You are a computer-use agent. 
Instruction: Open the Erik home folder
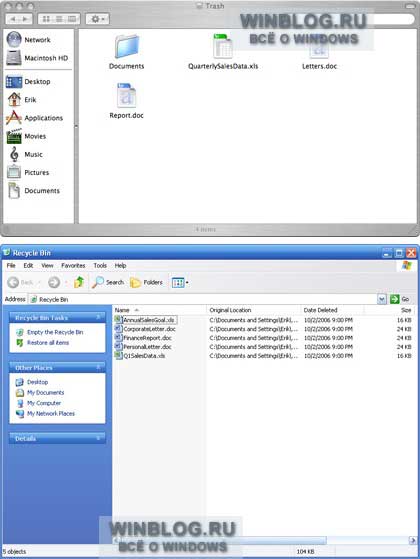22,100
